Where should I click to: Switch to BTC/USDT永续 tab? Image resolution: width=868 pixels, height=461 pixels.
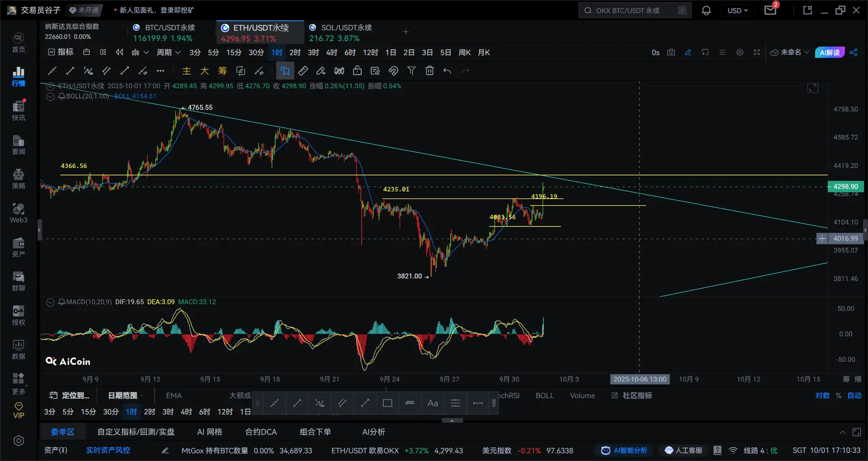165,33
